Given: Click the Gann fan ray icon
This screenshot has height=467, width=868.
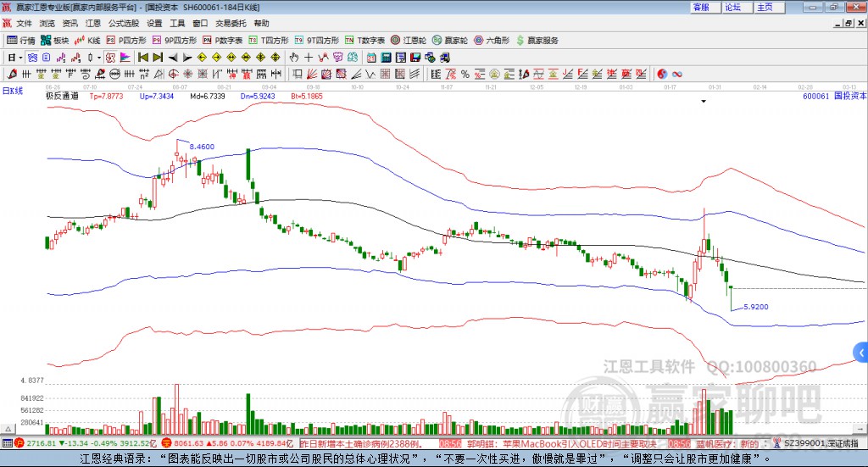Looking at the screenshot, I should pyautogui.click(x=312, y=74).
